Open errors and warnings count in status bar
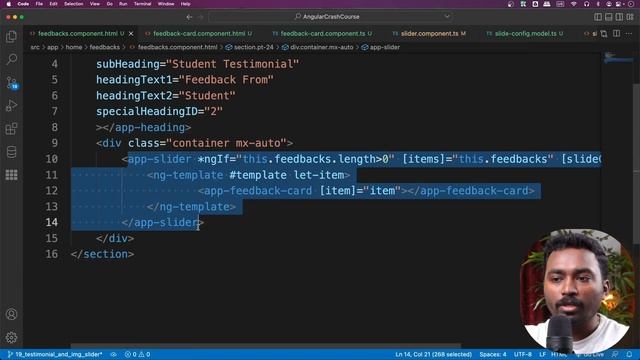This screenshot has height=360, width=640. [x=137, y=354]
